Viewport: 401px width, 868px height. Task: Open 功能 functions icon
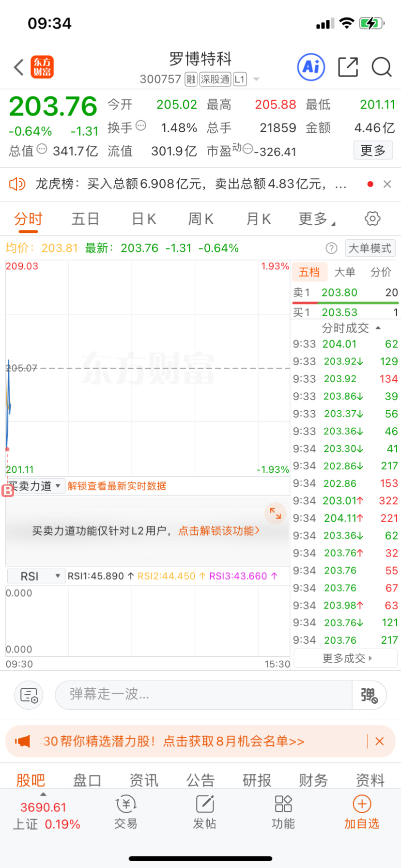click(283, 813)
